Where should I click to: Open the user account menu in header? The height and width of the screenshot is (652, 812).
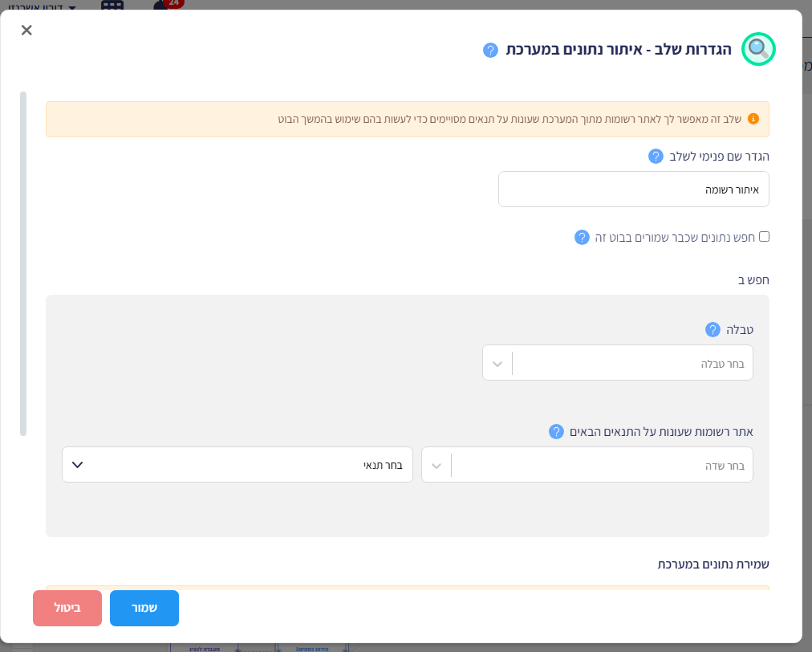[42, 5]
